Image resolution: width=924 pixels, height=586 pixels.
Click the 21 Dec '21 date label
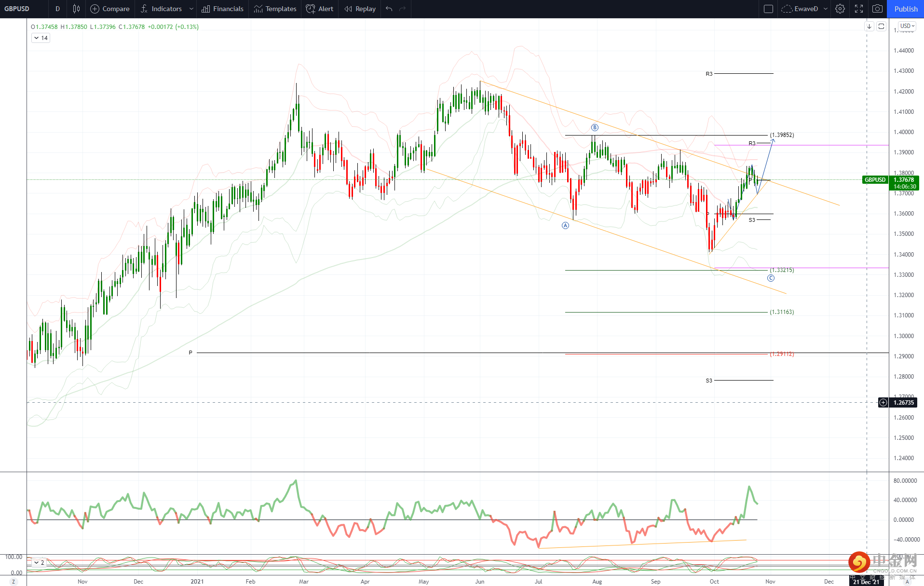866,582
